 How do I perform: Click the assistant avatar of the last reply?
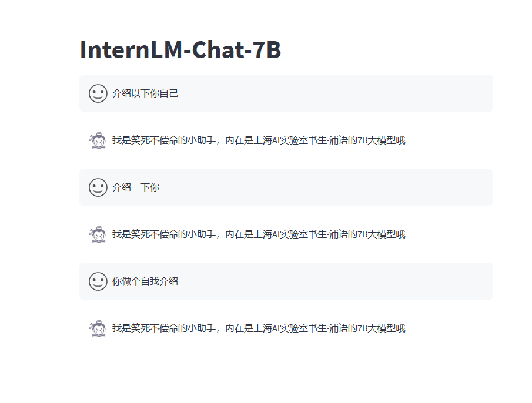98,328
